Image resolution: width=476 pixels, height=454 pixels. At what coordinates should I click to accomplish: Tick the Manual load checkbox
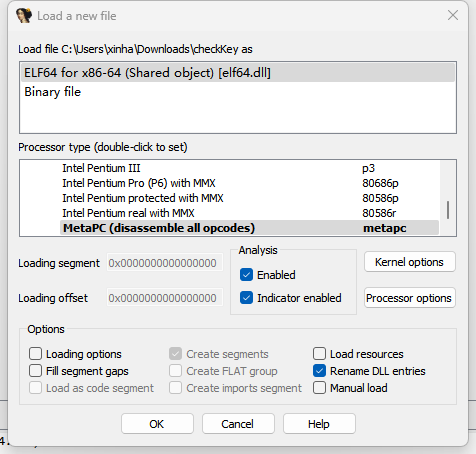point(319,388)
